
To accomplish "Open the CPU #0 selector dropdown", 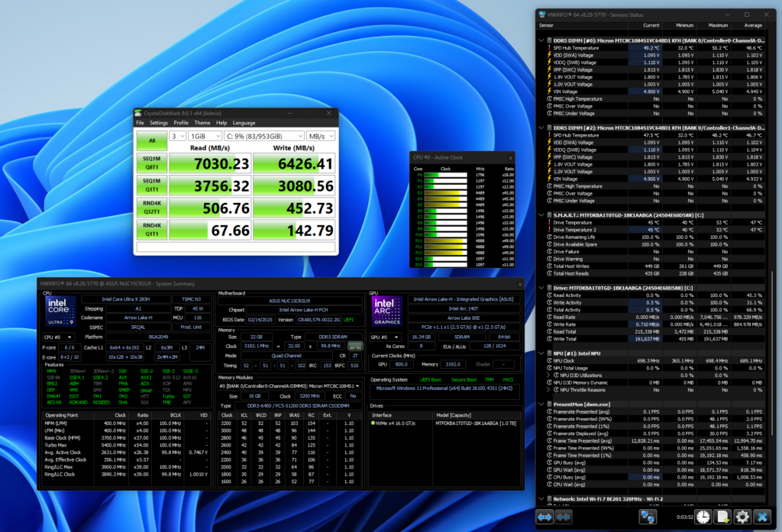I will [58, 337].
